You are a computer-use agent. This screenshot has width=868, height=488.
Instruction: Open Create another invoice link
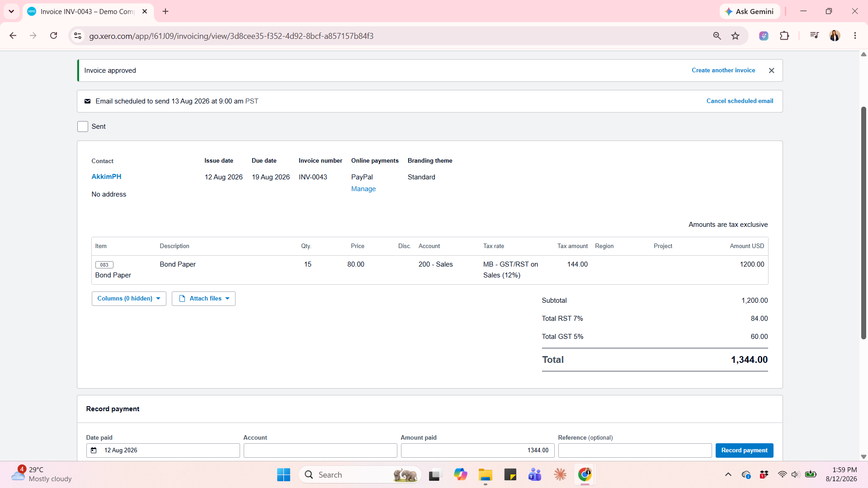pos(723,70)
